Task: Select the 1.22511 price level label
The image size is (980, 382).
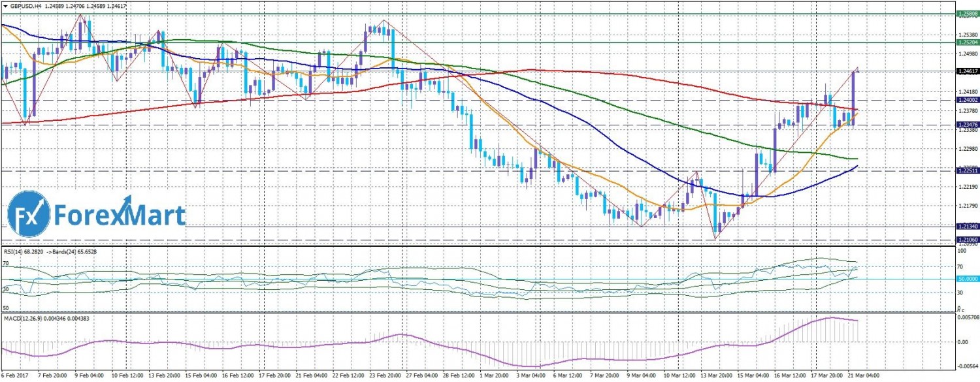Action: [x=967, y=170]
